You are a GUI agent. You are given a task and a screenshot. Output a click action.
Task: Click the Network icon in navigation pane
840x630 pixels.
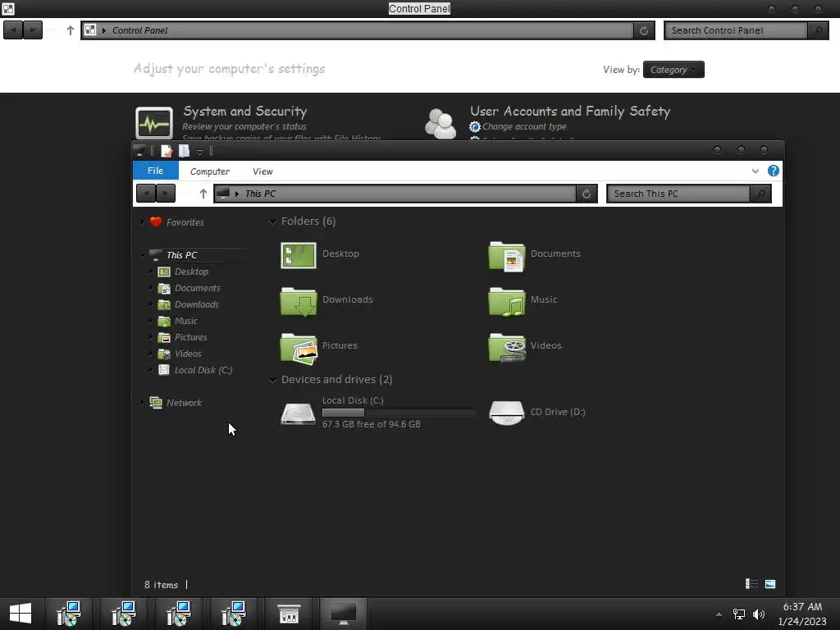[156, 402]
